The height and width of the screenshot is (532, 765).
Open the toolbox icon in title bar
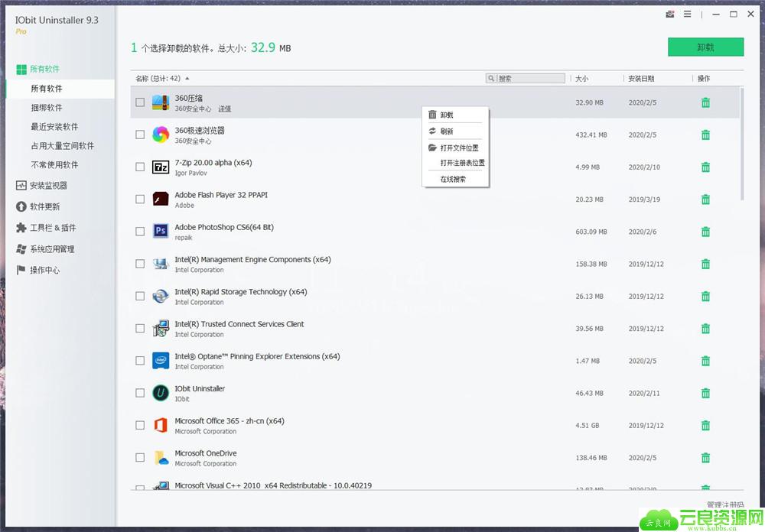[670, 14]
